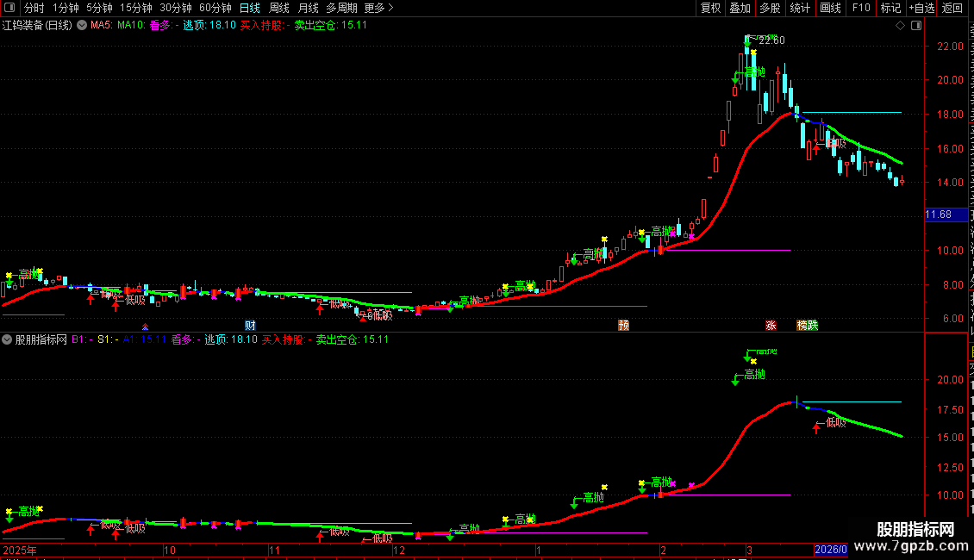
Task: Click the 多股 multi-stock button
Action: [770, 8]
